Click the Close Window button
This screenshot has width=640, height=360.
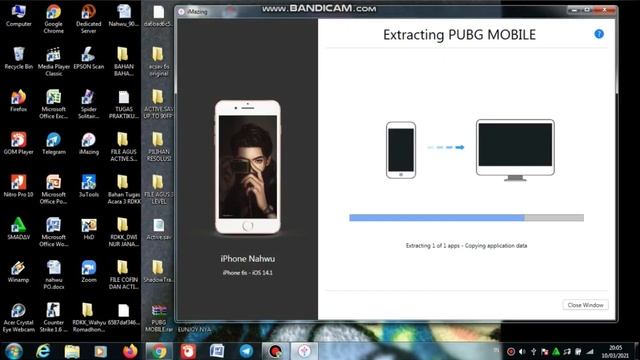pos(585,305)
